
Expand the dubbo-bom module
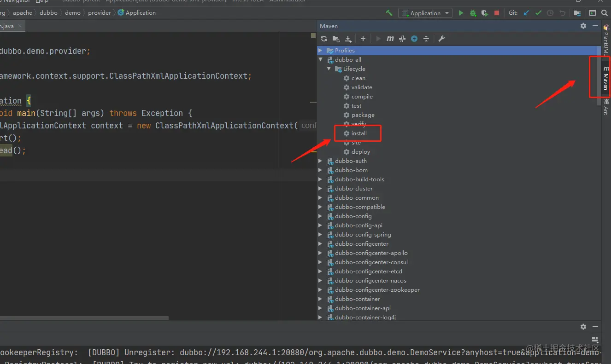click(320, 170)
